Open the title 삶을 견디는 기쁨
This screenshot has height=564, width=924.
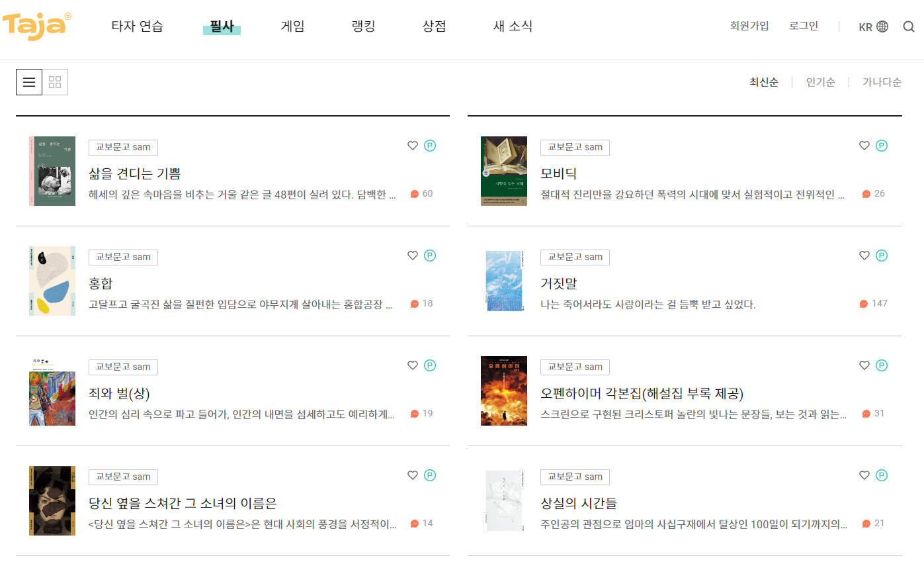(x=135, y=173)
